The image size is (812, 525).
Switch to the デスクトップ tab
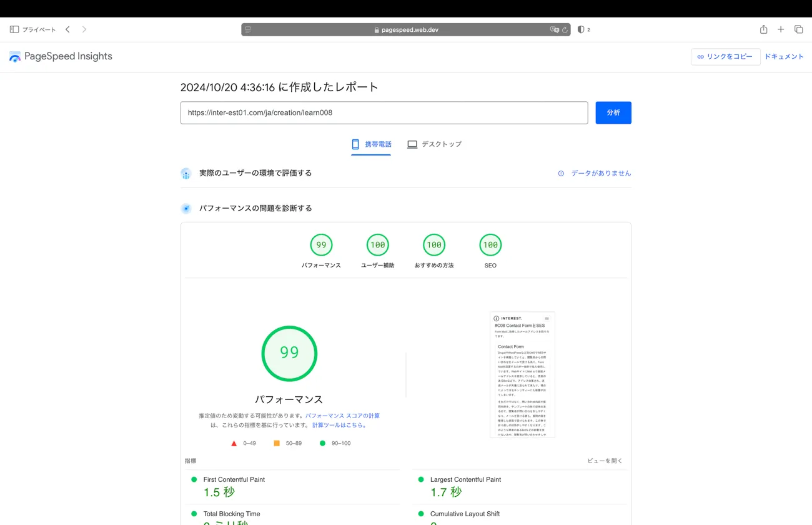point(434,144)
